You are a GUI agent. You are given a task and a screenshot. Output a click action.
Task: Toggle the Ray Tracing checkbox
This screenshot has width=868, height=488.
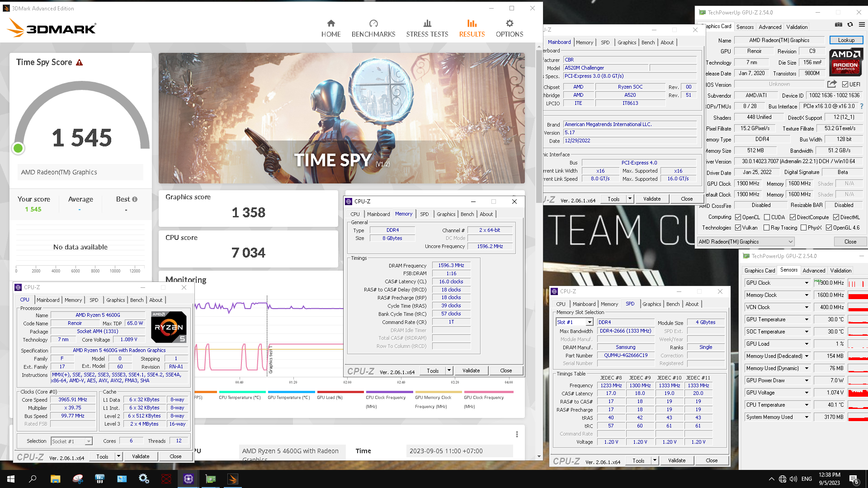(x=766, y=228)
